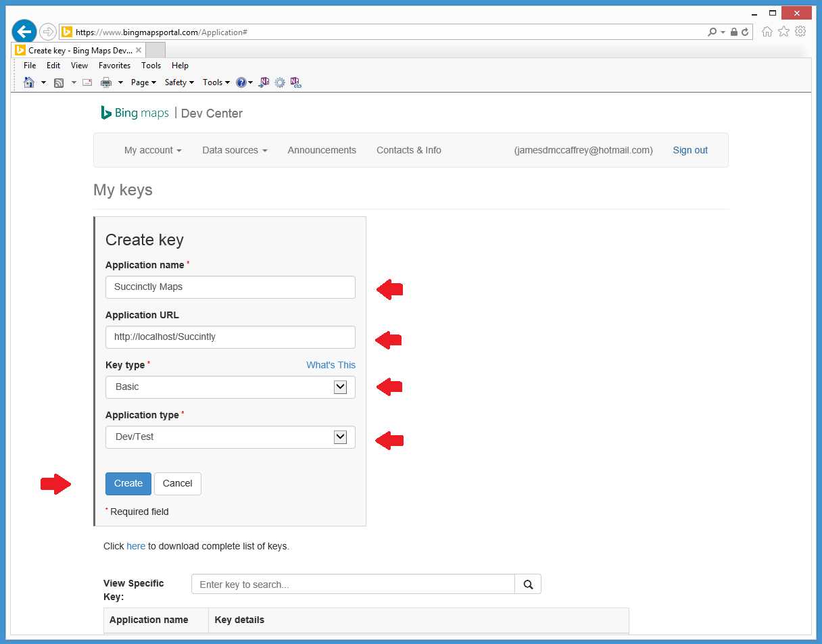The image size is (822, 644).
Task: Click the Home icon at top right
Action: pos(767,31)
